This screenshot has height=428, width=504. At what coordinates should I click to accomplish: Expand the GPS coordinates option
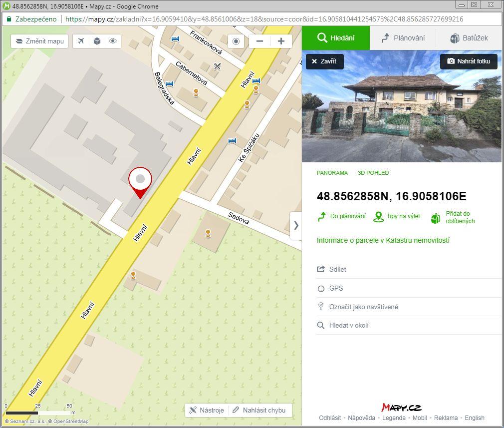(409, 288)
